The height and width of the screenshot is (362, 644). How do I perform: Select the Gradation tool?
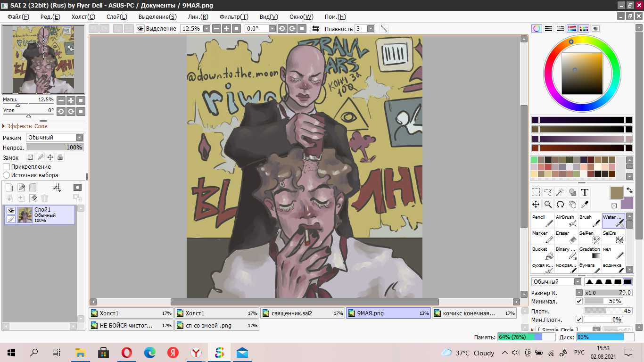(x=590, y=253)
